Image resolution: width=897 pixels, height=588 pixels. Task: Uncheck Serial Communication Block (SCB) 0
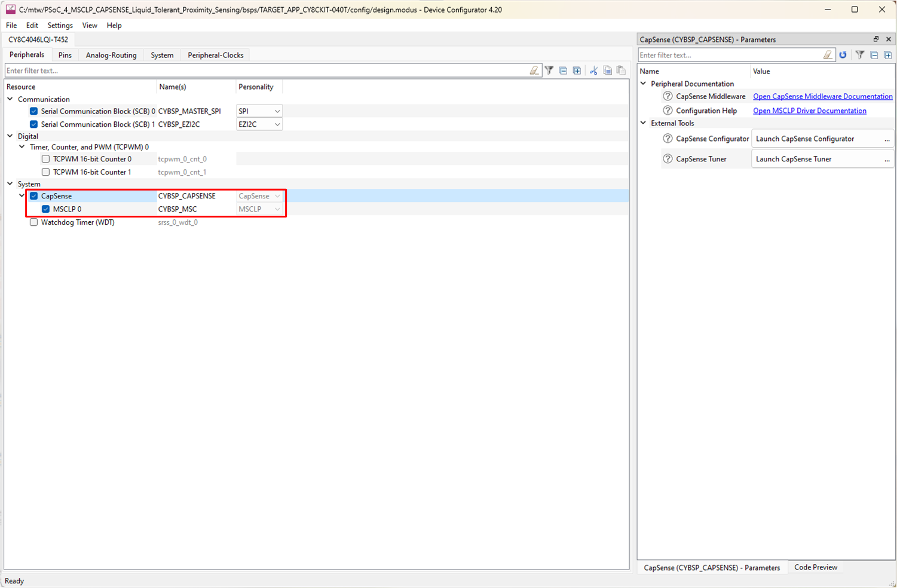coord(33,111)
